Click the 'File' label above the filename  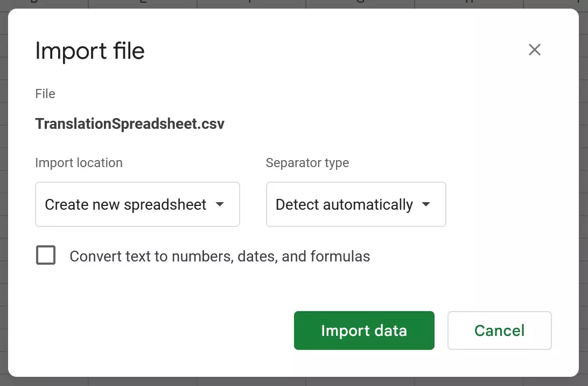tap(45, 94)
